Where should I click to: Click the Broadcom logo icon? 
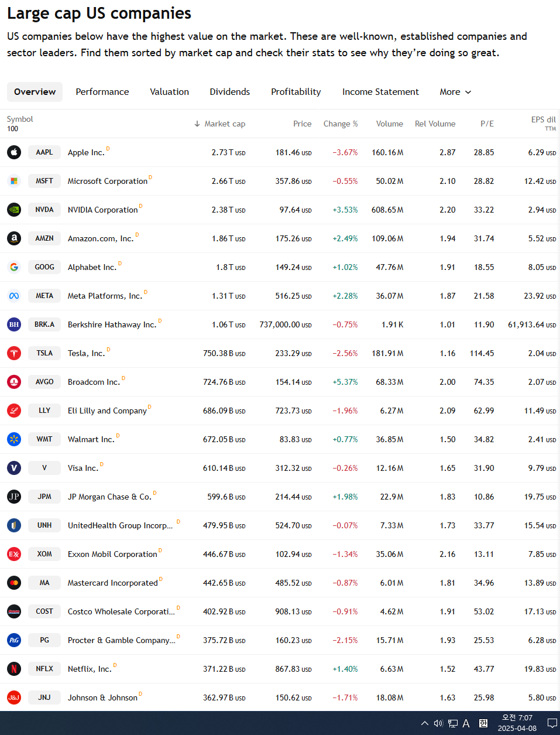pyautogui.click(x=14, y=382)
